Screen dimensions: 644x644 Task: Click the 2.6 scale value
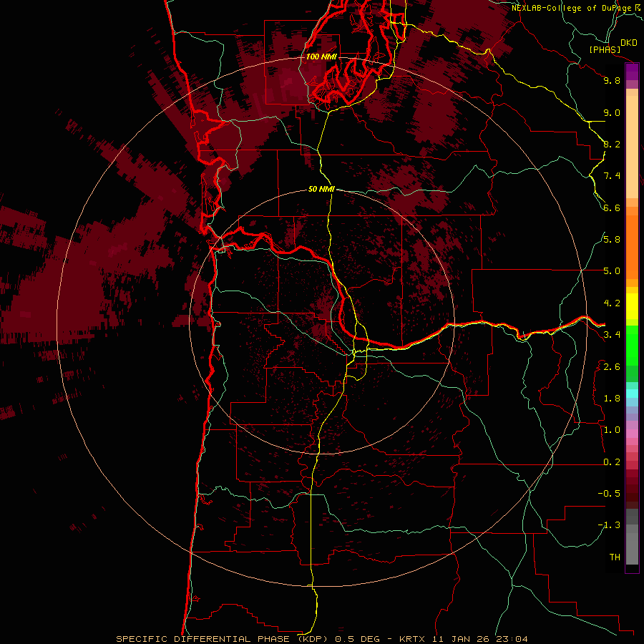point(612,366)
